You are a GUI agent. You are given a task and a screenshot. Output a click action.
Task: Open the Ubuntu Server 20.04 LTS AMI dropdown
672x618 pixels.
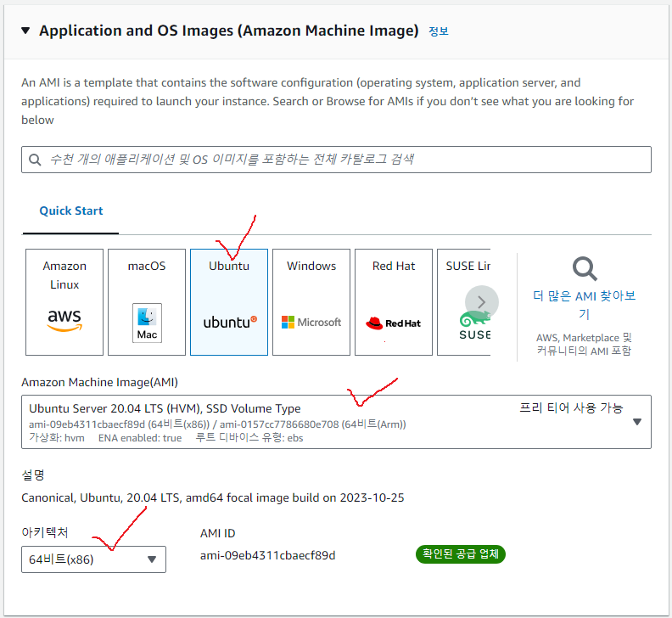(336, 422)
